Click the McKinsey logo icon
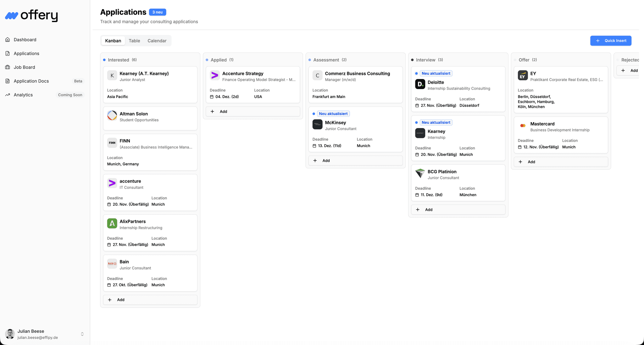The width and height of the screenshot is (644, 345). (x=317, y=124)
